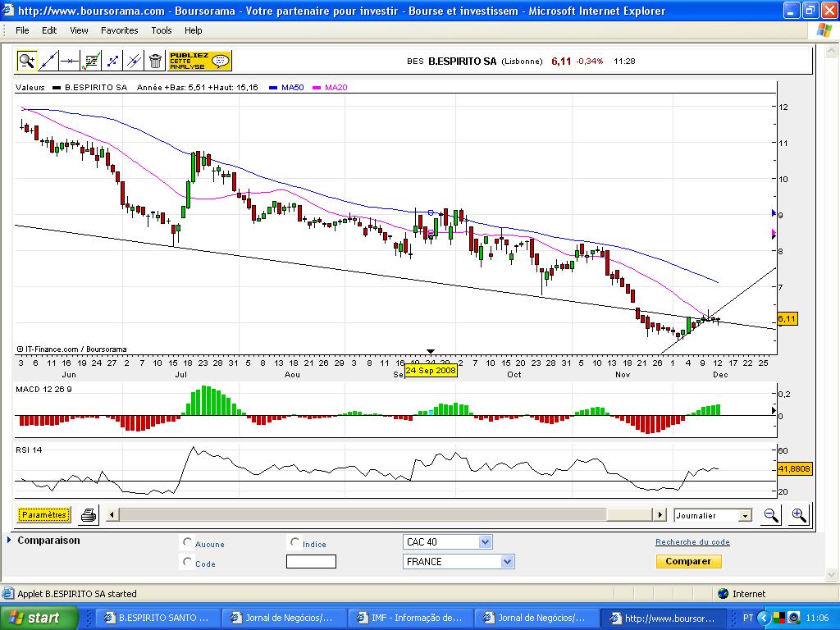Open the File menu

(x=22, y=30)
